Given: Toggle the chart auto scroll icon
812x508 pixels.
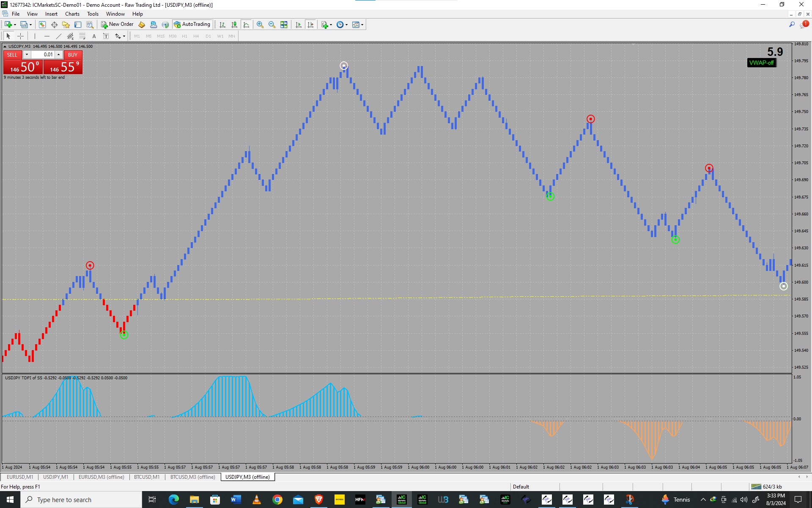Looking at the screenshot, I should click(x=299, y=25).
